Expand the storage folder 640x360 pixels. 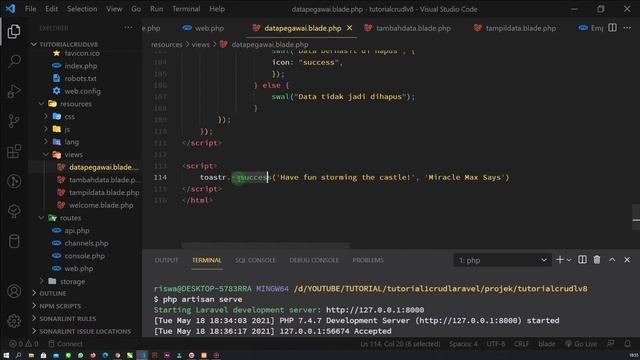point(42,281)
